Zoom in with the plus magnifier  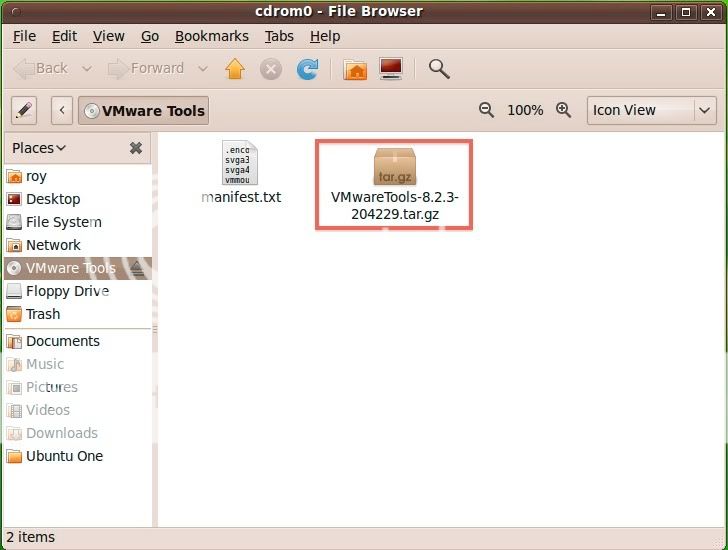(x=564, y=110)
